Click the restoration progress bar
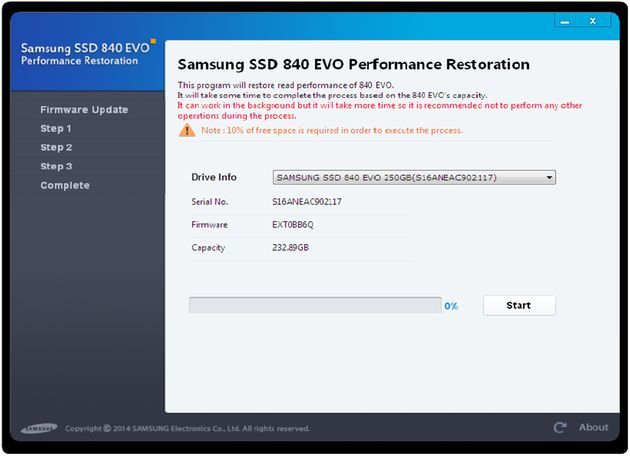 click(315, 305)
